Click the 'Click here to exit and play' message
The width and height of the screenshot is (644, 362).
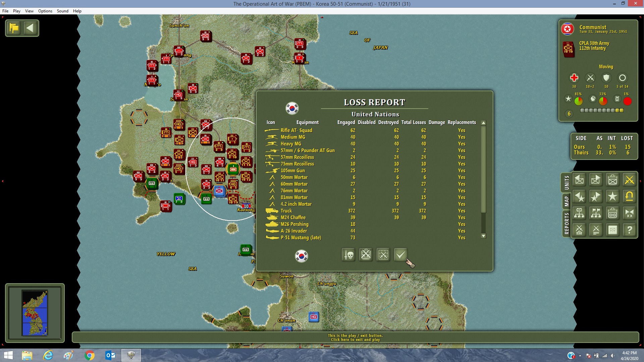pyautogui.click(x=355, y=340)
